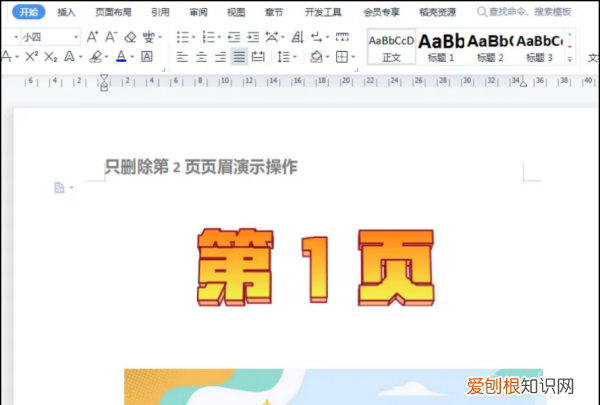600x405 pixels.
Task: Select the illustration image below the title
Action: pos(333,387)
